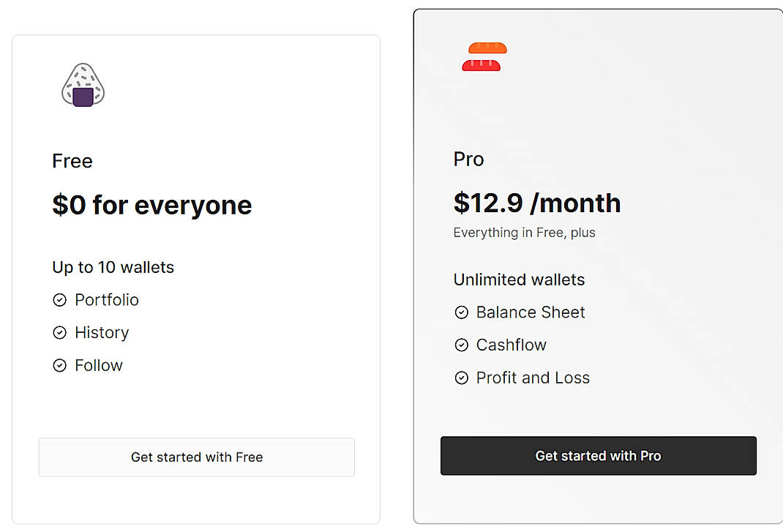
Task: Click the $0 for everyone price text
Action: tap(151, 206)
